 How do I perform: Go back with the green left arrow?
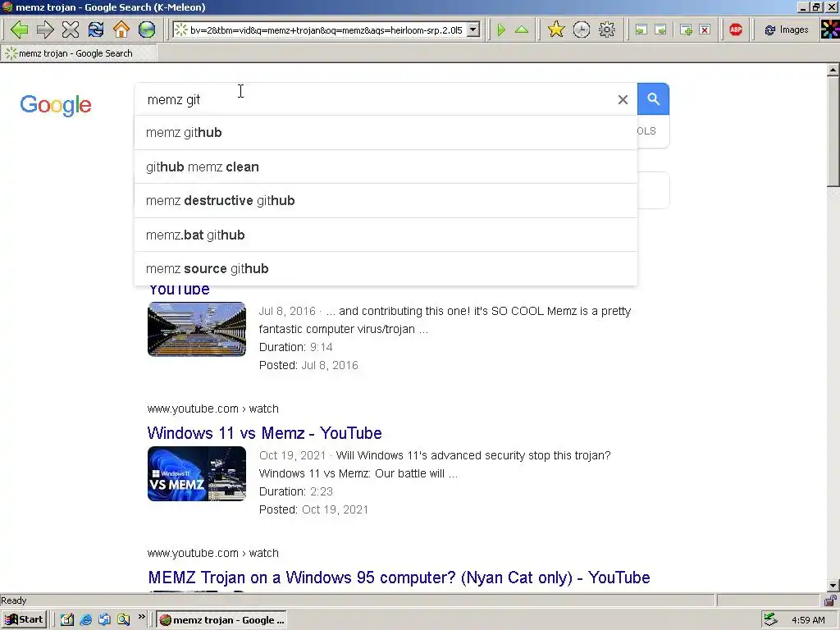(x=20, y=30)
